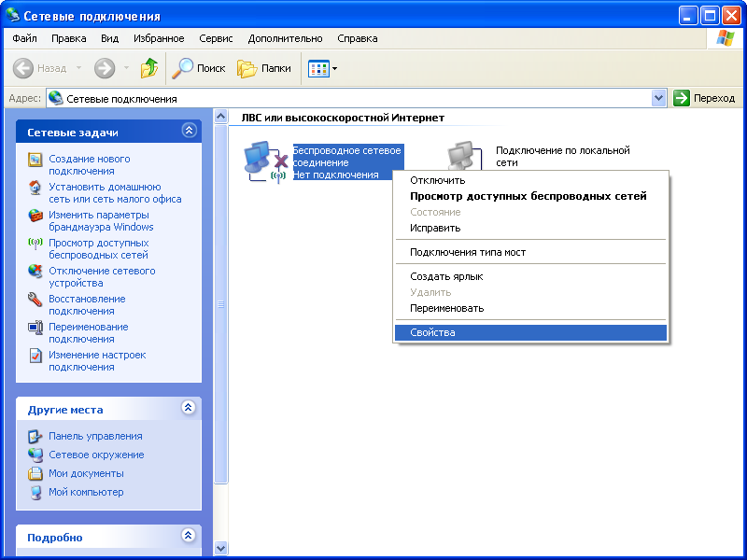Choose Подключения типа мост context item

pos(530,252)
